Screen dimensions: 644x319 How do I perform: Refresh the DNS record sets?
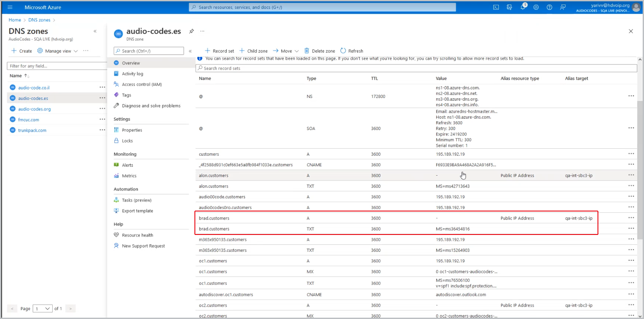coord(351,50)
